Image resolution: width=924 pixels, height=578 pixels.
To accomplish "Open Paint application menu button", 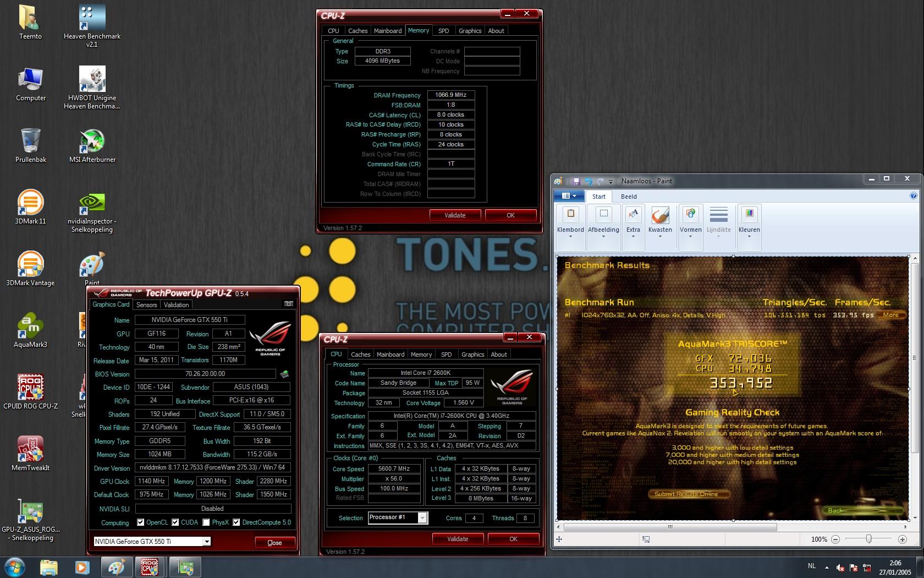I will [569, 196].
